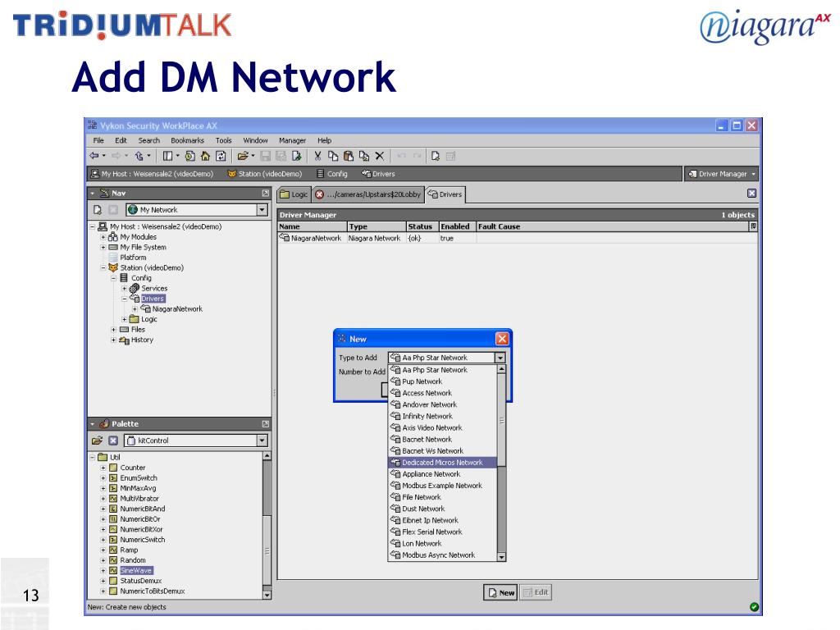Switch to the cameras/Upstairs$20Lobby tab
The width and height of the screenshot is (840, 630).
coord(368,194)
